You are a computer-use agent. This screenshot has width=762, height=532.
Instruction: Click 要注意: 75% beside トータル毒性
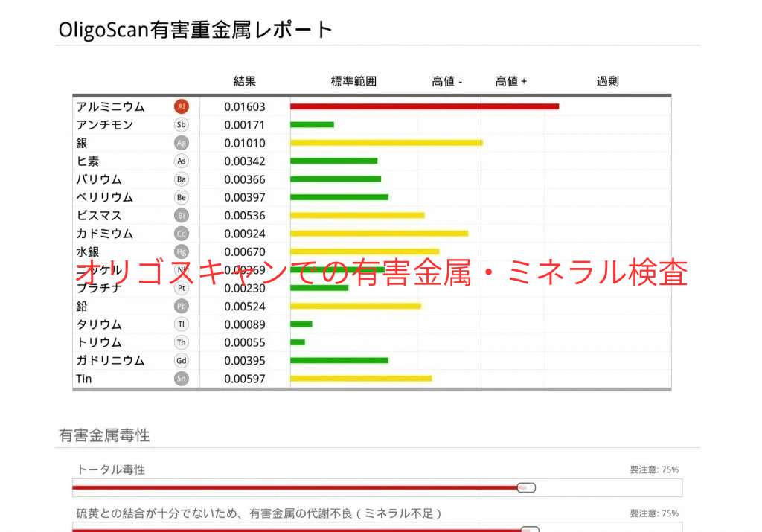pyautogui.click(x=654, y=469)
